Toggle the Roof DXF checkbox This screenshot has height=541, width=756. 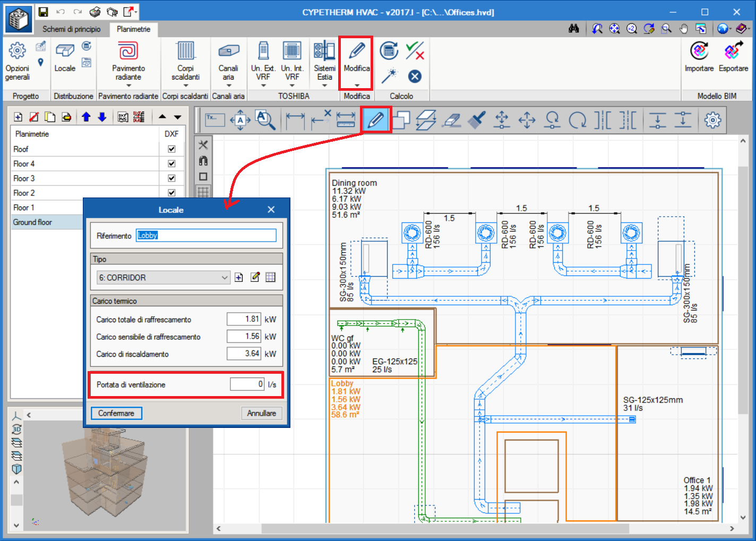click(x=171, y=149)
